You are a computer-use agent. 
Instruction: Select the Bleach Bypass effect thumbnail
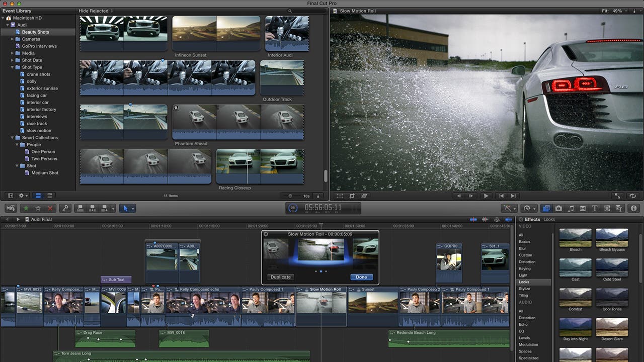tap(612, 237)
